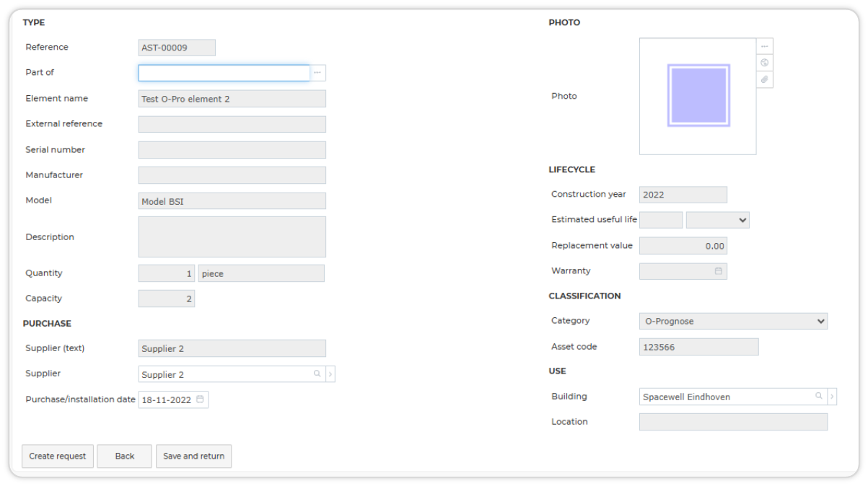Open the Category dropdown showing O-Prognose
Viewport: 868px width, 486px height.
(733, 322)
